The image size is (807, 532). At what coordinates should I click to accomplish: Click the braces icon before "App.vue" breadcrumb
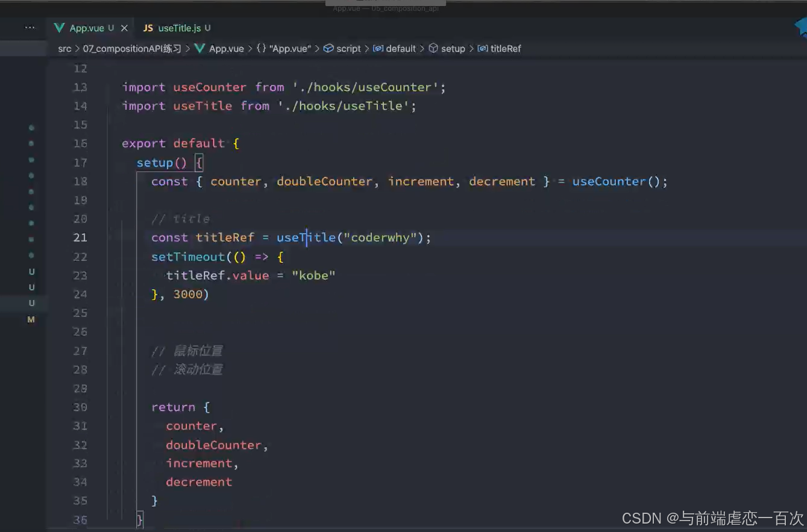click(262, 48)
